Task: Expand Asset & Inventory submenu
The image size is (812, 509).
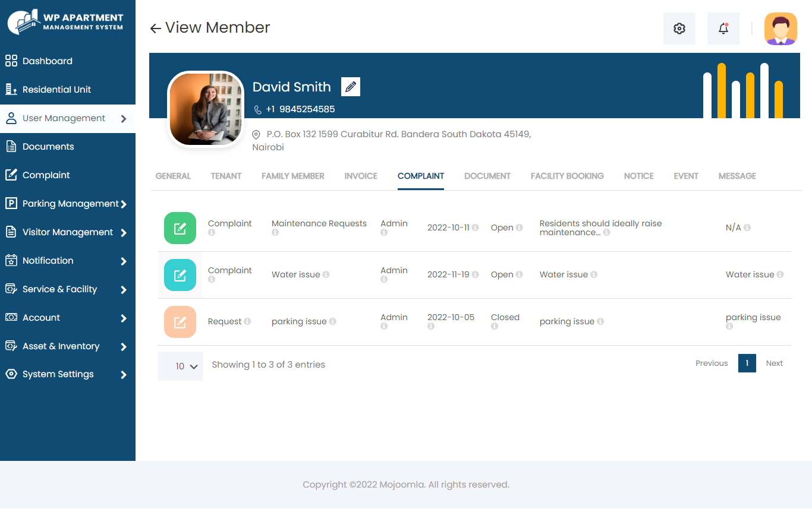Action: [124, 347]
